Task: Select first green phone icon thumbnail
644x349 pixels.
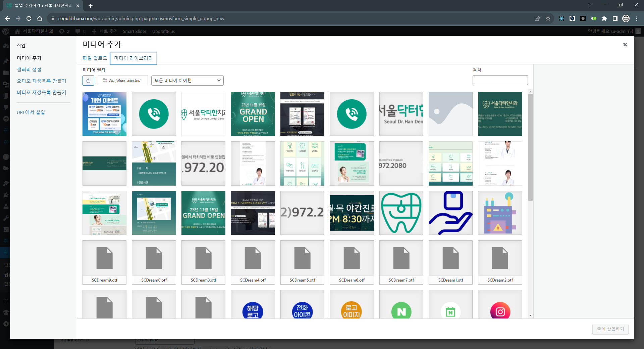Action: [x=154, y=114]
